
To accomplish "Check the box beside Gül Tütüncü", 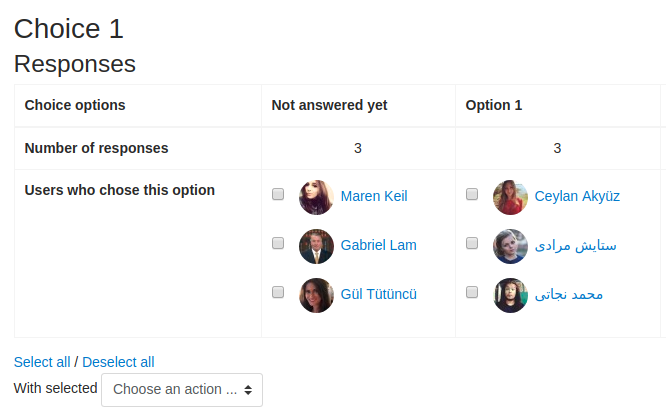I will tap(278, 292).
